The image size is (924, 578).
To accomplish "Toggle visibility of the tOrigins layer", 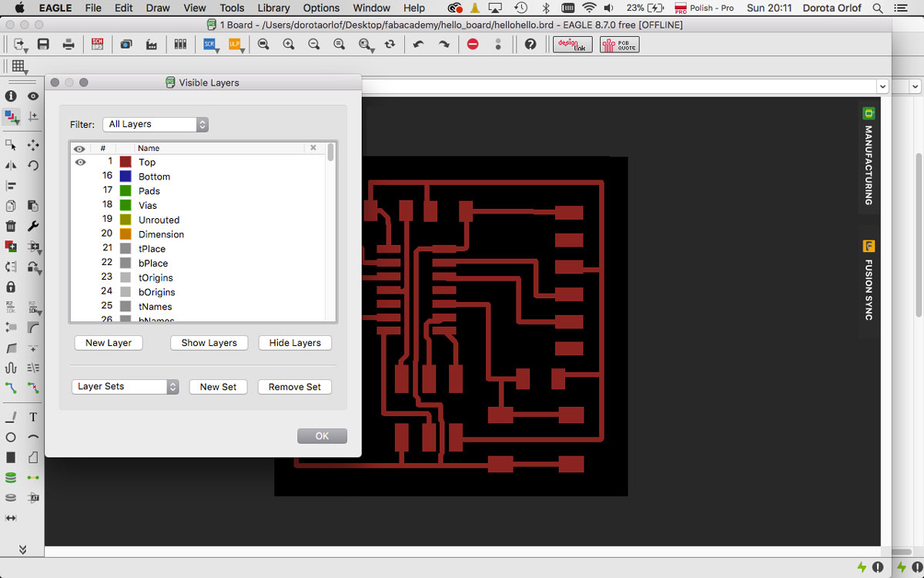I will coord(80,277).
